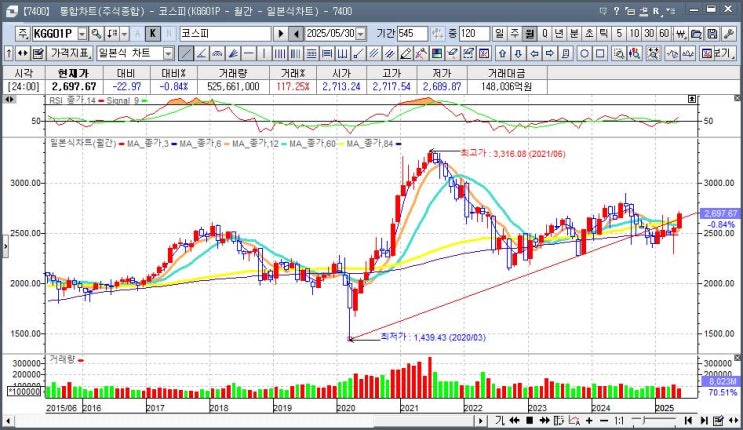This screenshot has width=743, height=430.
Task: Click the open folder icon in toolbar
Action: (x=697, y=34)
